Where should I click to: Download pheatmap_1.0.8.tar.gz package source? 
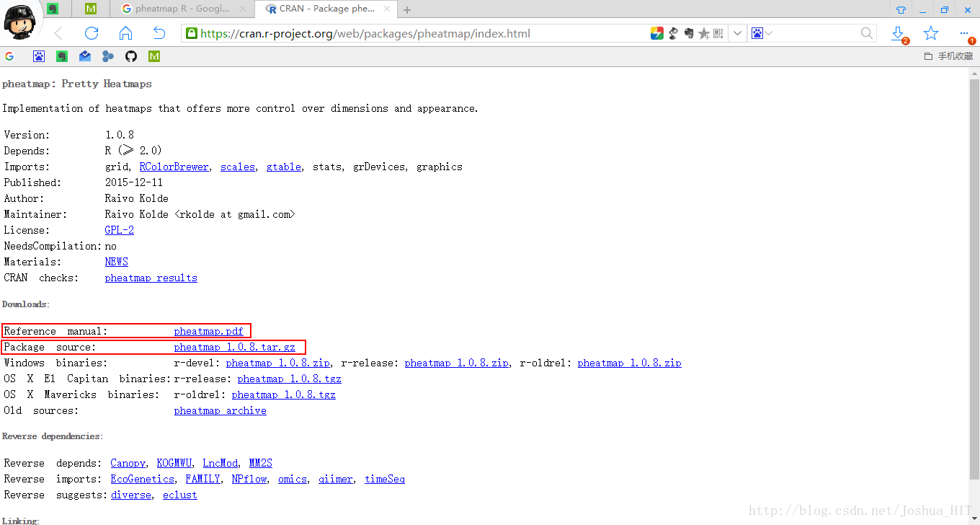[x=235, y=347]
